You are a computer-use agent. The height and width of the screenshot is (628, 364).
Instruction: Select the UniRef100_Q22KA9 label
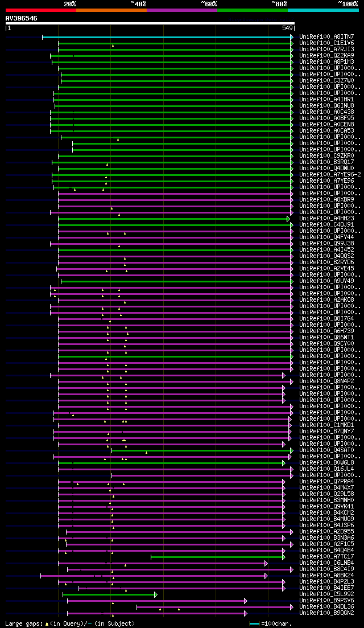(326, 55)
